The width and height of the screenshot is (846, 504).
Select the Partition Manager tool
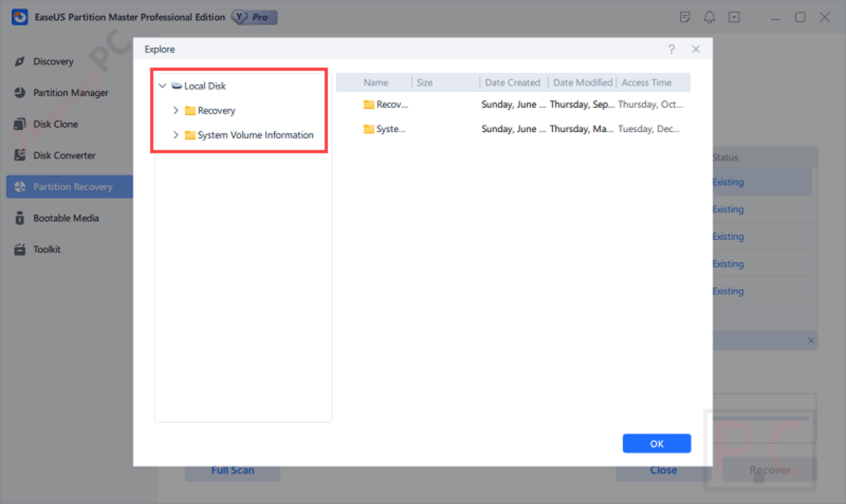(x=70, y=92)
